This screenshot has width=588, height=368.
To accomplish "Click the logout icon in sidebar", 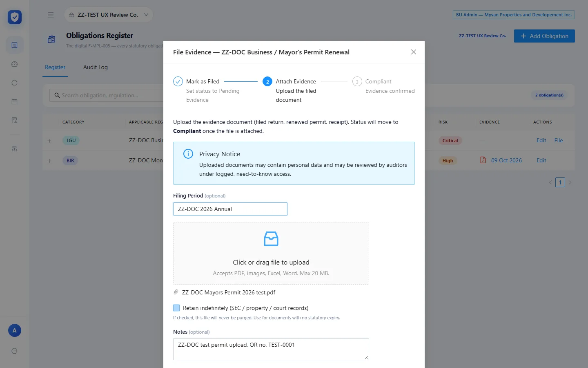I will [15, 351].
